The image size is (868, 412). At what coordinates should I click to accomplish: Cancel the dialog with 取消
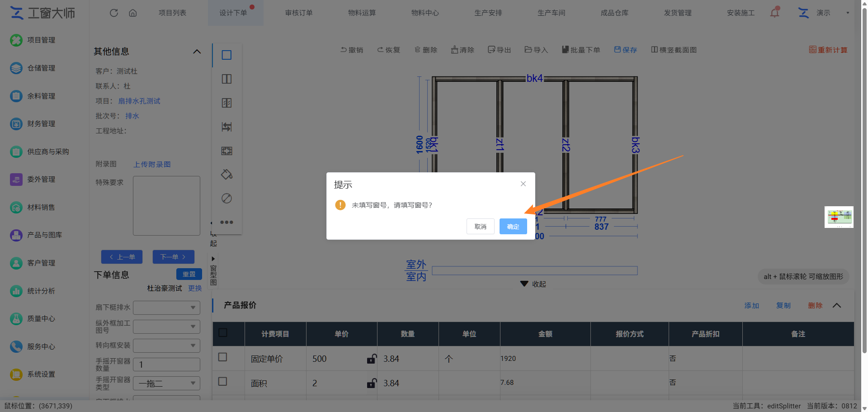481,227
